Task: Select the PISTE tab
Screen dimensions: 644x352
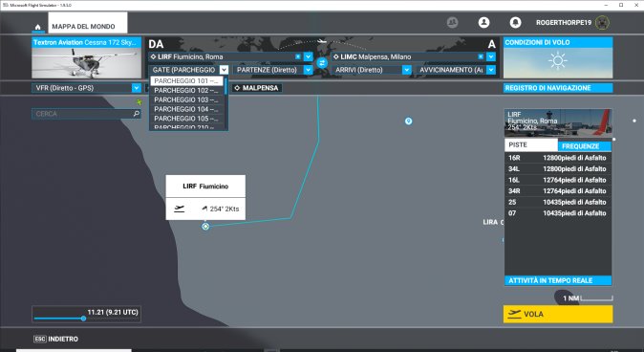Action: pyautogui.click(x=531, y=144)
